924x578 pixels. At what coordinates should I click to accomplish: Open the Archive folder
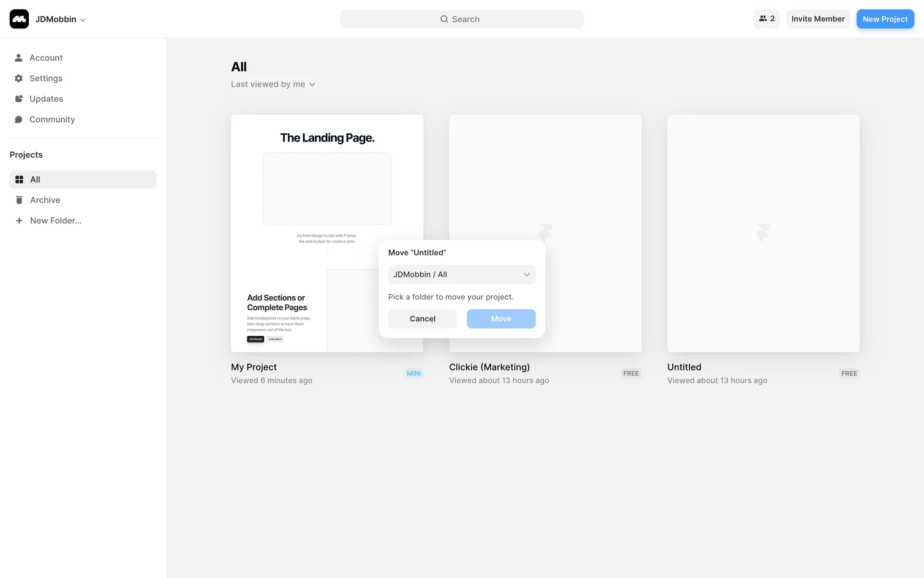[45, 200]
